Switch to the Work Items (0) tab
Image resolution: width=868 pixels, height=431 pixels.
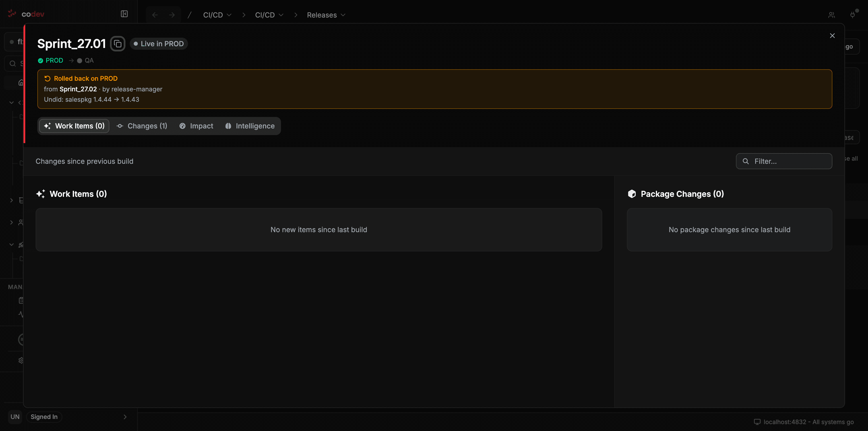(x=74, y=126)
